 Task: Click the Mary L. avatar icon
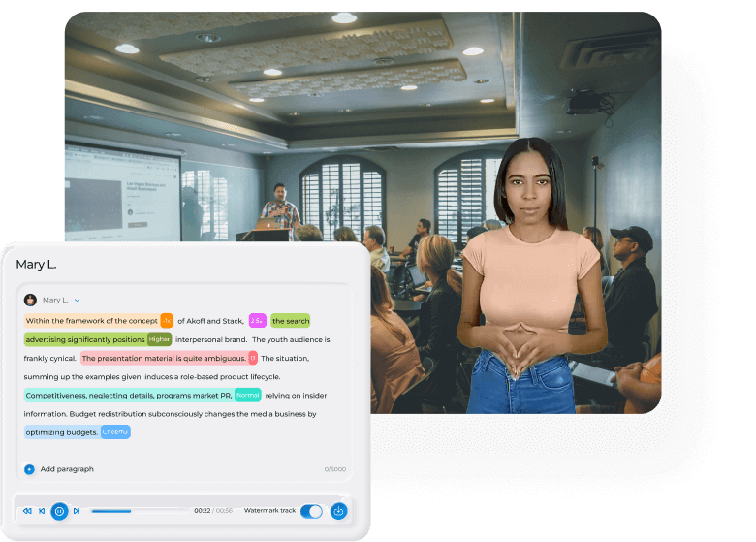(x=30, y=300)
